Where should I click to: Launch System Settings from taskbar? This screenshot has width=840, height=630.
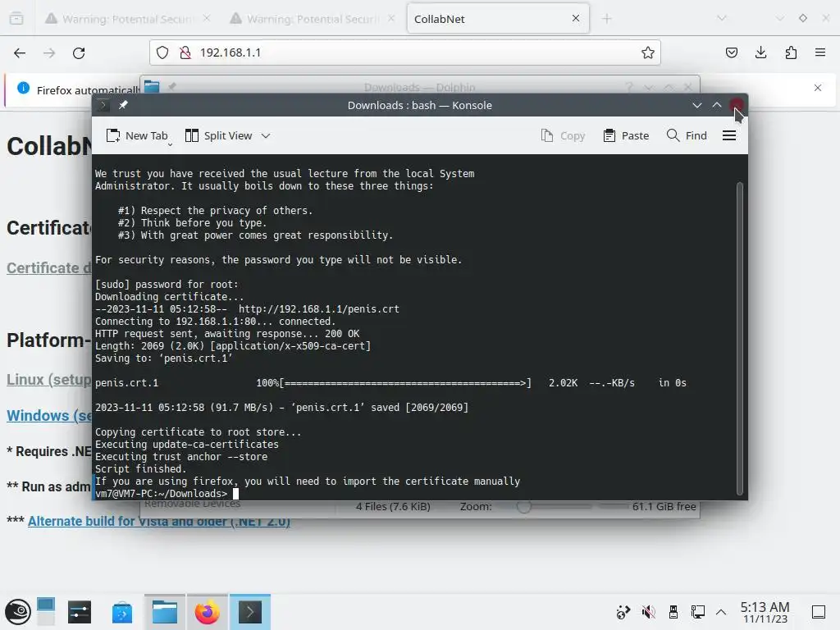tap(80, 612)
